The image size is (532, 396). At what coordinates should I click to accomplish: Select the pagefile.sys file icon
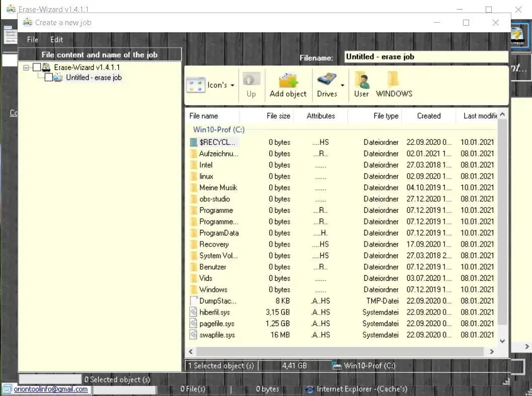193,324
